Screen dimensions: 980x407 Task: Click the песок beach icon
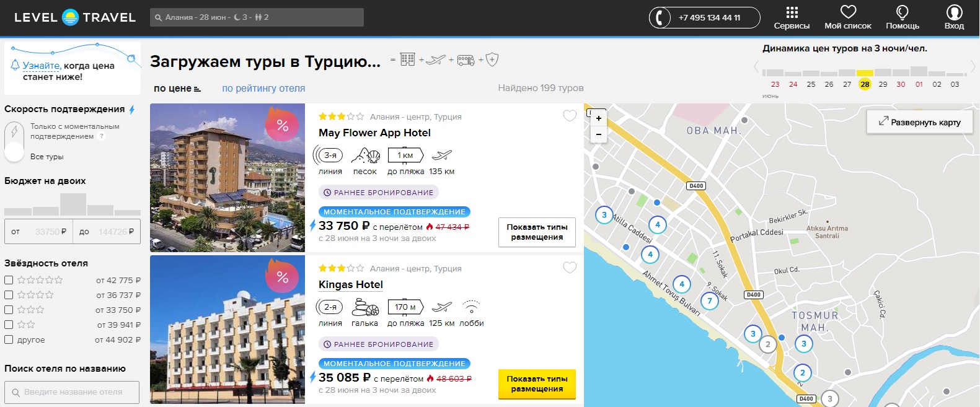click(x=366, y=155)
